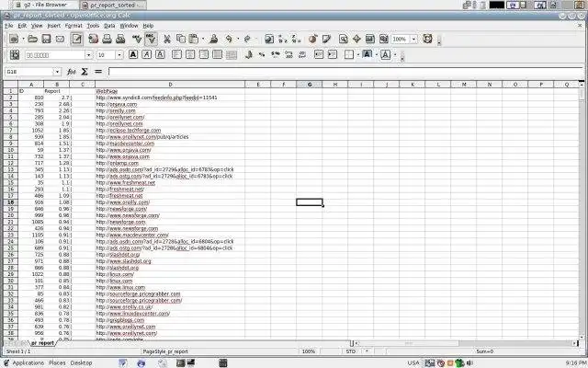Click the Sum sigma icon
Viewport: 588px width, 368px height.
pos(85,72)
